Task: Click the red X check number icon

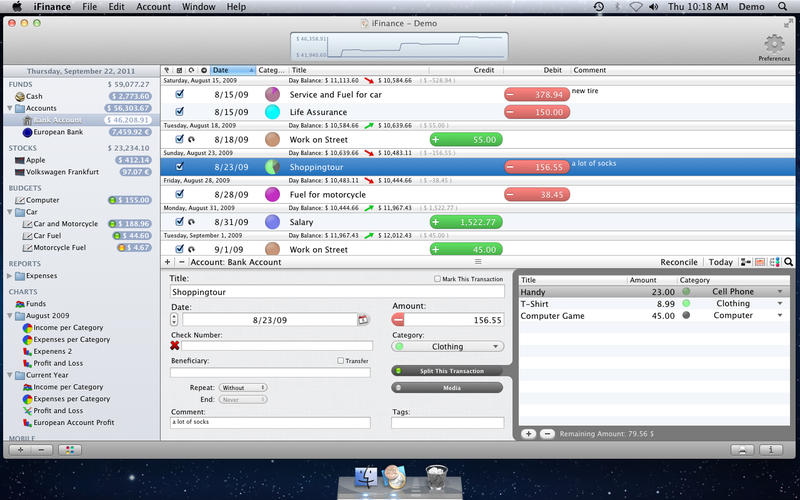Action: 175,345
